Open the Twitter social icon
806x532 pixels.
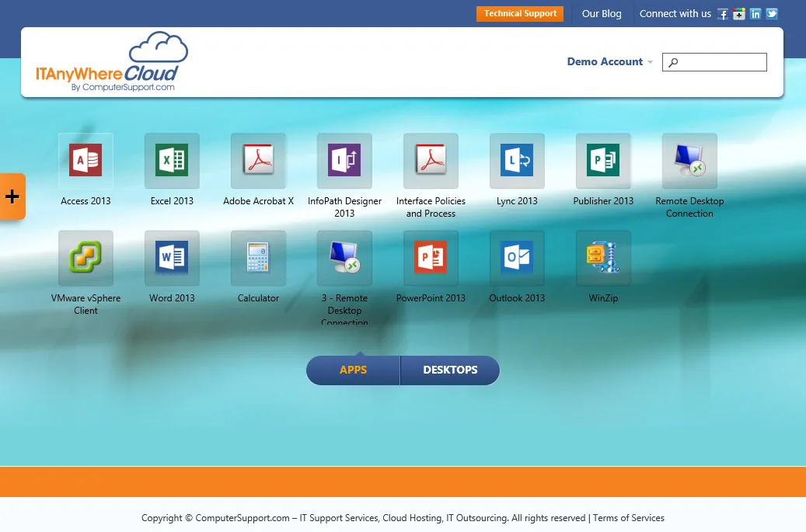pyautogui.click(x=772, y=14)
